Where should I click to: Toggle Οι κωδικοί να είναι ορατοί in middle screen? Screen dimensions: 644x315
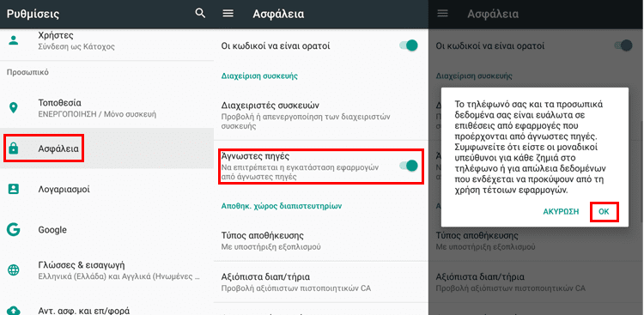(x=409, y=45)
